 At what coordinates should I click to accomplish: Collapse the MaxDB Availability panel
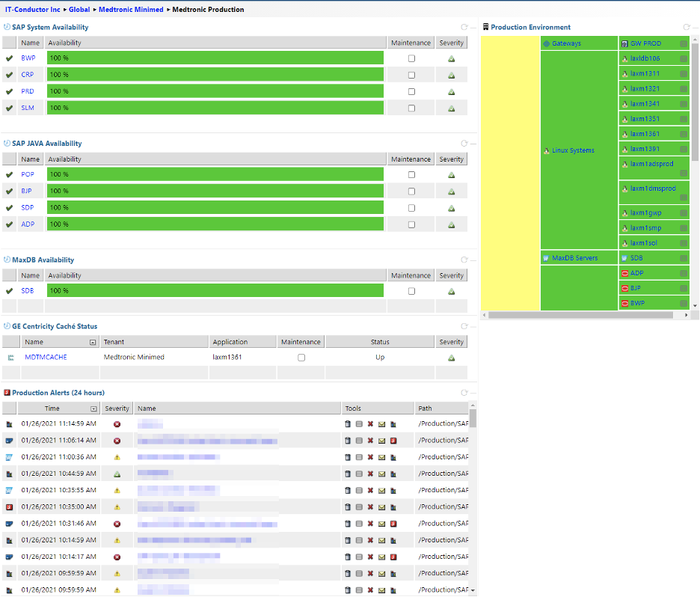(x=473, y=260)
